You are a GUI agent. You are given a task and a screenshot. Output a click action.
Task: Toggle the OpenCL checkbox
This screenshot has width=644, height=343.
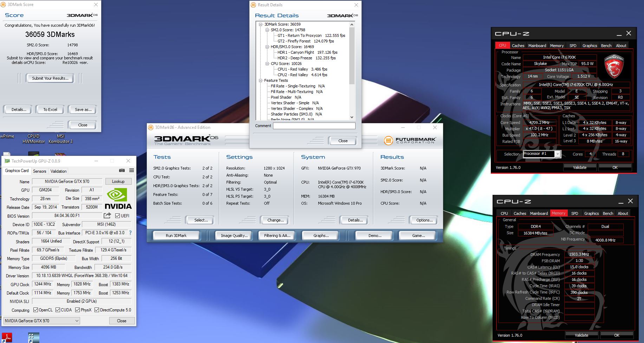[35, 310]
